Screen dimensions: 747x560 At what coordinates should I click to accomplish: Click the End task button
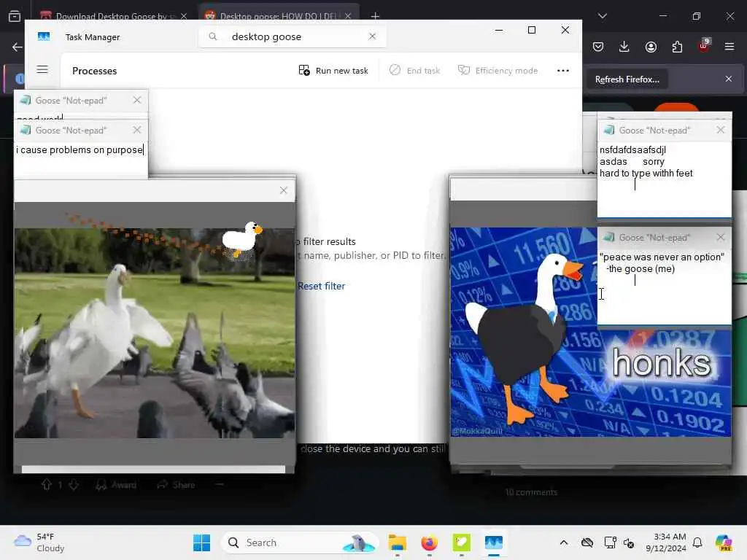pyautogui.click(x=414, y=71)
